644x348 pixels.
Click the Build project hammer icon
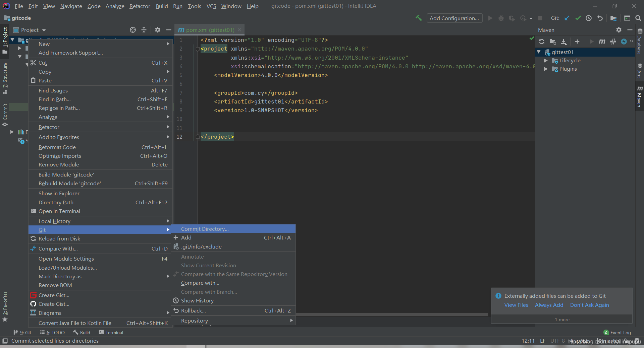(x=419, y=18)
